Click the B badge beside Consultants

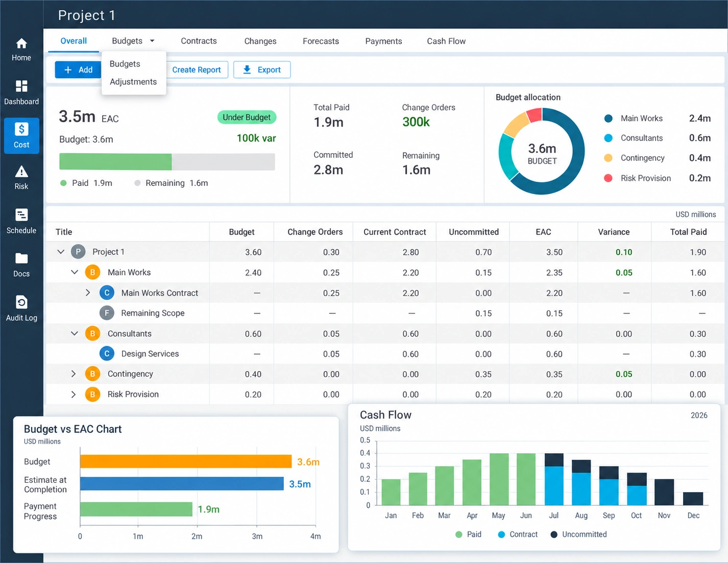click(92, 333)
